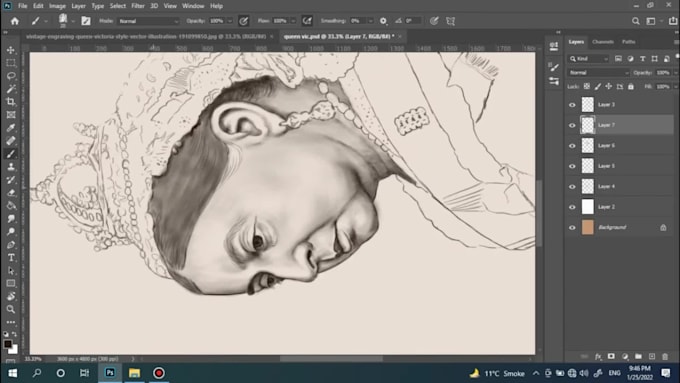Open the Image menu
This screenshot has width=680, height=383.
point(57,6)
